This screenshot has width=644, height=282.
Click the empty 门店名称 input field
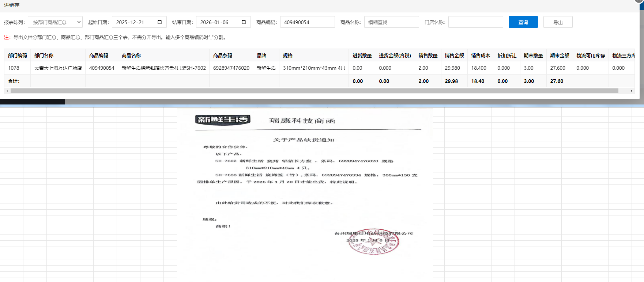click(475, 22)
